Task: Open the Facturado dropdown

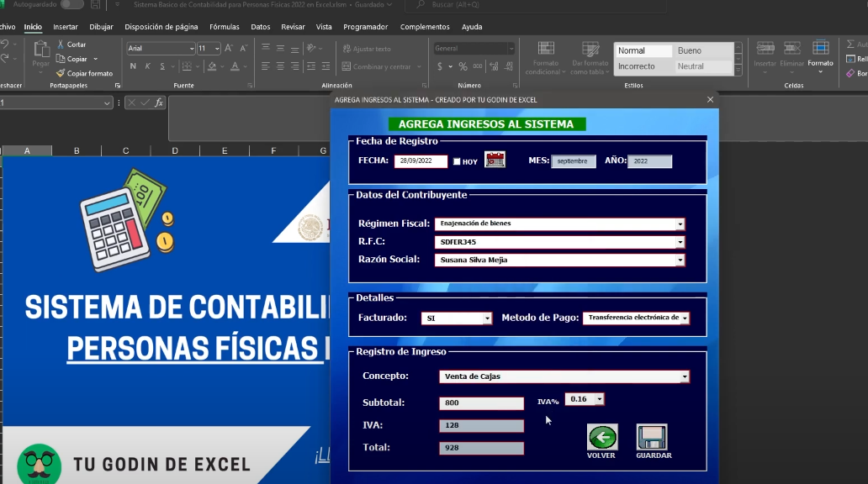Action: [x=487, y=318]
